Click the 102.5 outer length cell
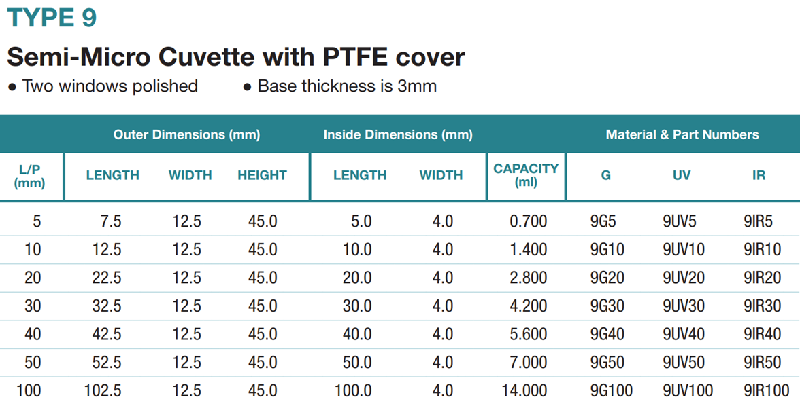Image resolution: width=800 pixels, height=407 pixels. point(103,391)
